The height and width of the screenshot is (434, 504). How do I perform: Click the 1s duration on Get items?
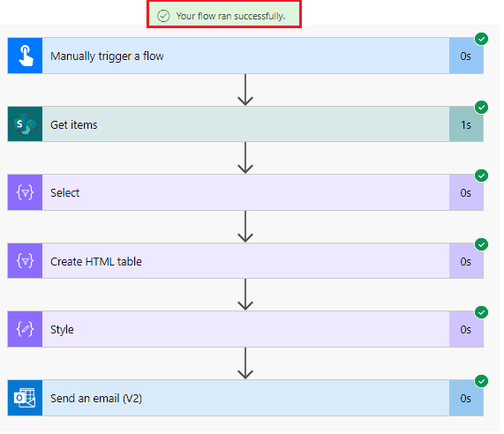466,124
